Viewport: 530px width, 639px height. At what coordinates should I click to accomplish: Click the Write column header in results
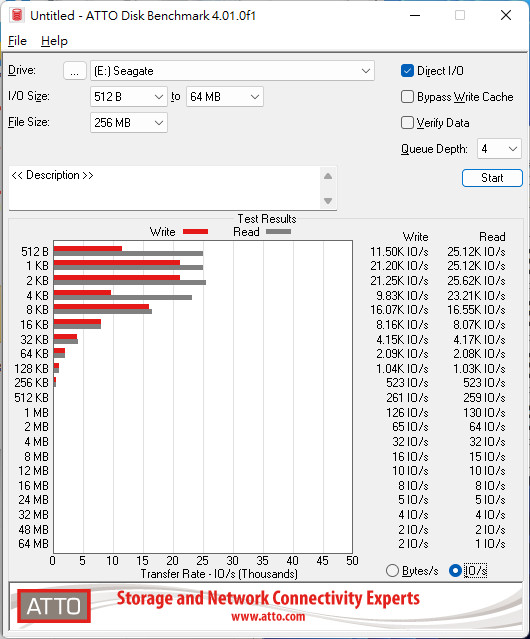point(416,237)
